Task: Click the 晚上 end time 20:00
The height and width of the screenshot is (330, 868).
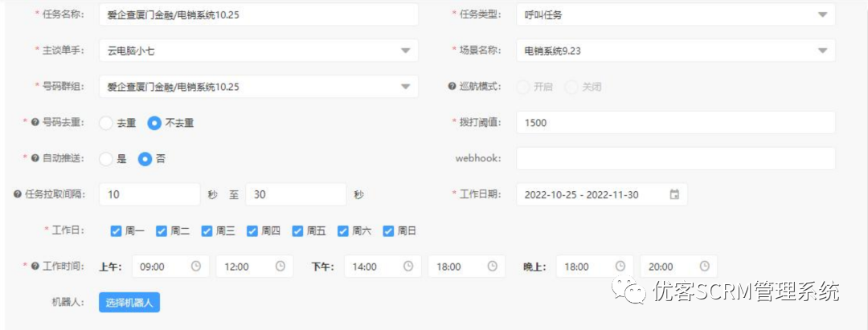Action: pos(678,267)
